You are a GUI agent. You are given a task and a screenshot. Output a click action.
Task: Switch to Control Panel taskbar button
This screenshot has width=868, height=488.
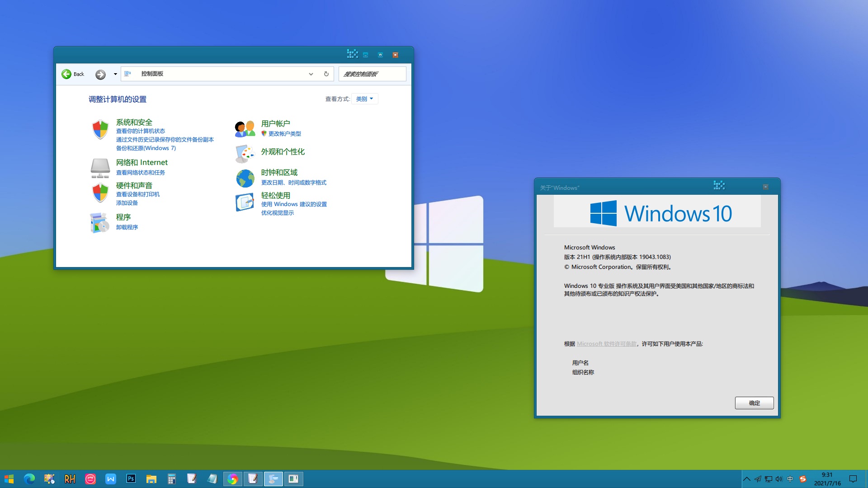[x=274, y=479]
